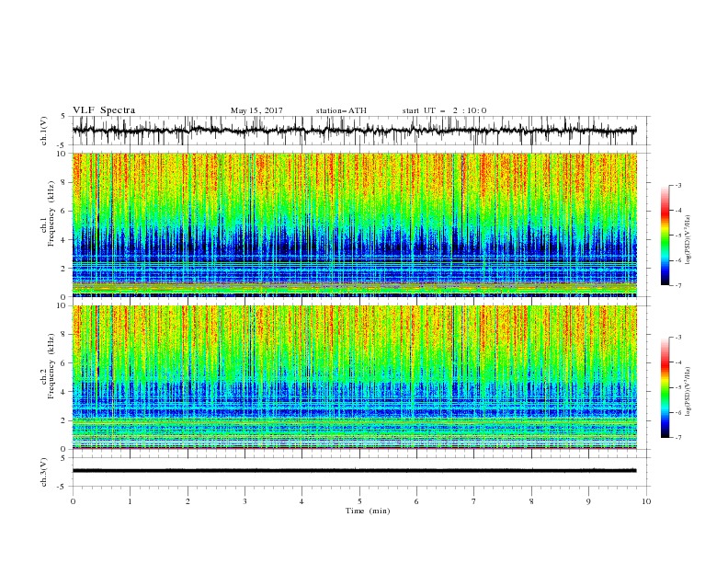Screen dimensions: 728x563
Task: Click the "ch.1(V)" waveform axis label
Action: click(x=44, y=131)
